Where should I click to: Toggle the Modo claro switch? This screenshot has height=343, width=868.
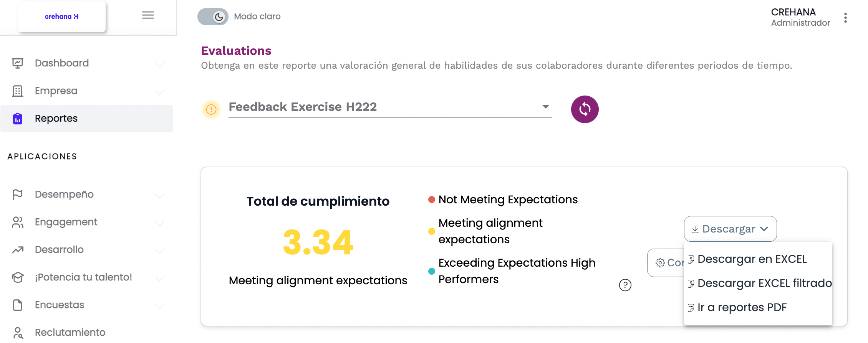tap(213, 16)
